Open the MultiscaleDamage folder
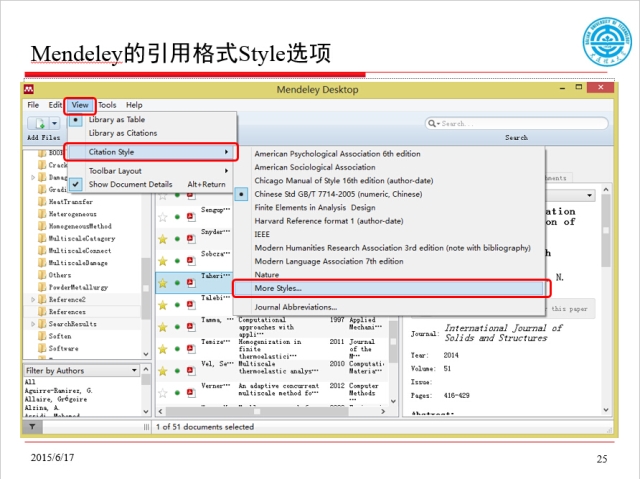This screenshot has height=479, width=640. click(x=78, y=263)
